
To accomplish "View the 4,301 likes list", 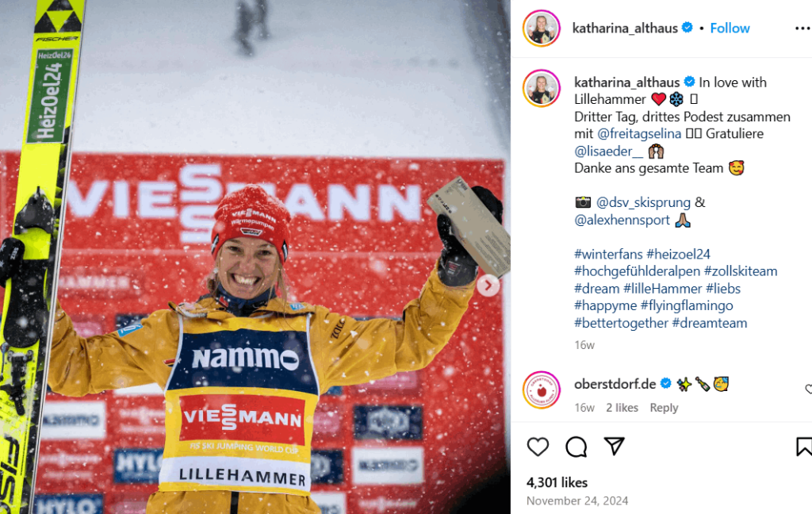I will [557, 482].
